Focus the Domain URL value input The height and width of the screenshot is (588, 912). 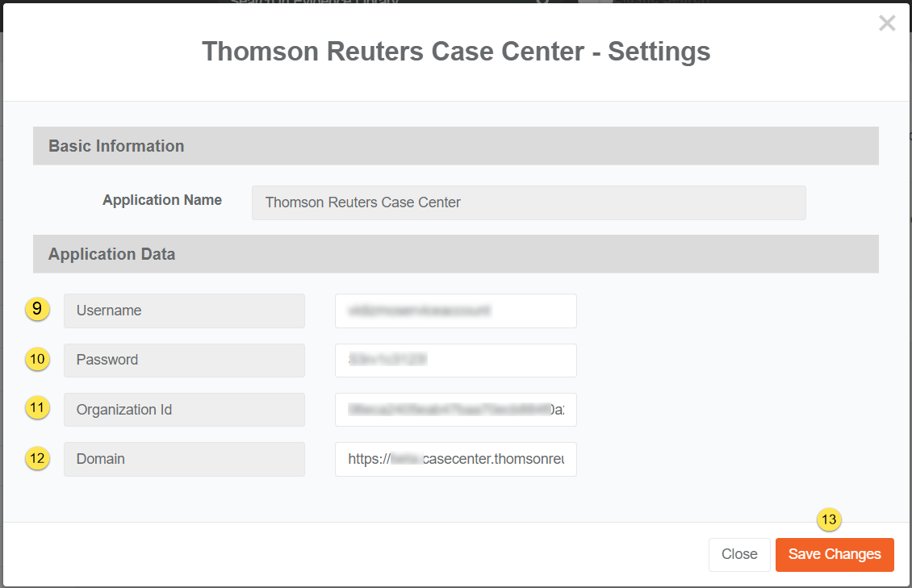pos(455,459)
